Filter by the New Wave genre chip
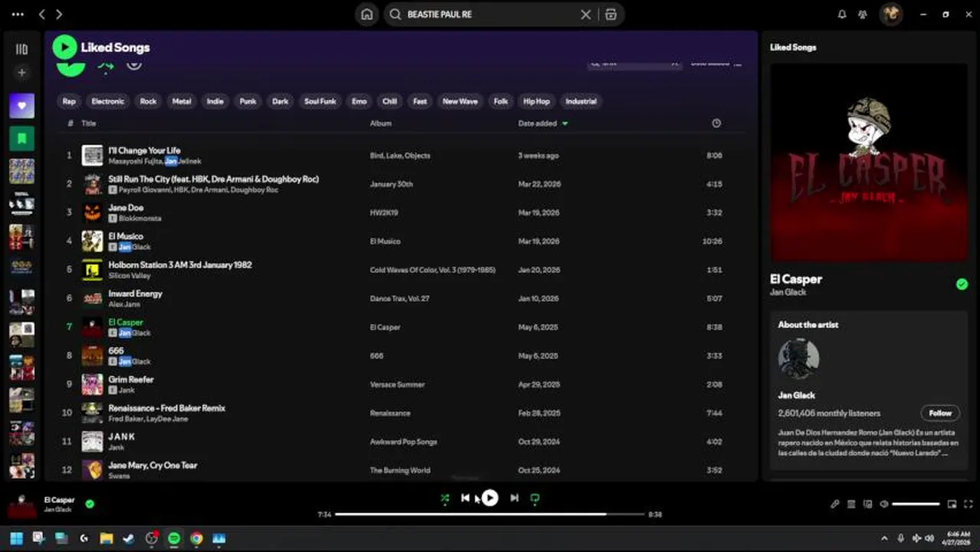This screenshot has width=980, height=552. (460, 101)
